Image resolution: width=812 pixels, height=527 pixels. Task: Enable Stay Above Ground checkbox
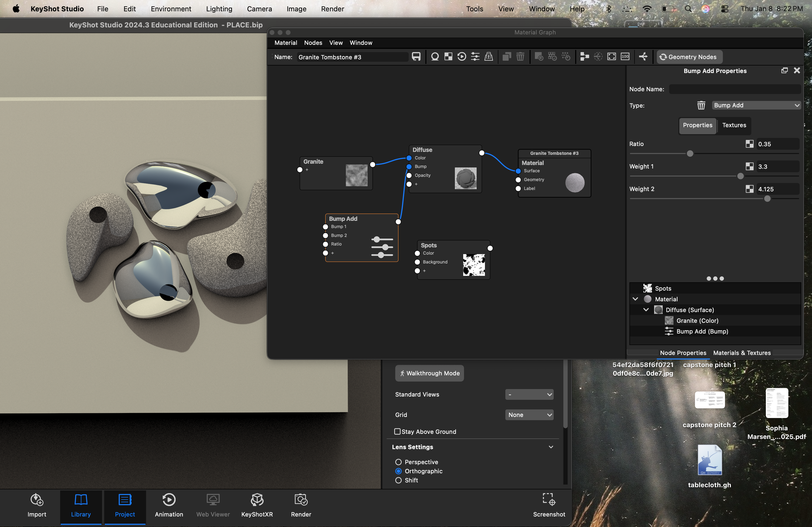pyautogui.click(x=398, y=432)
